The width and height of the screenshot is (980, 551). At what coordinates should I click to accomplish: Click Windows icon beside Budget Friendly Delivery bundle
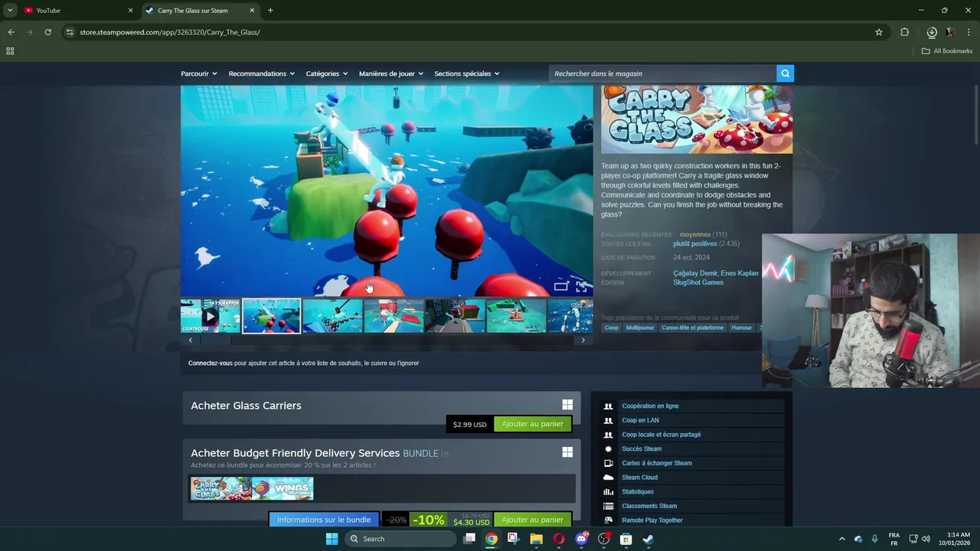click(x=567, y=452)
